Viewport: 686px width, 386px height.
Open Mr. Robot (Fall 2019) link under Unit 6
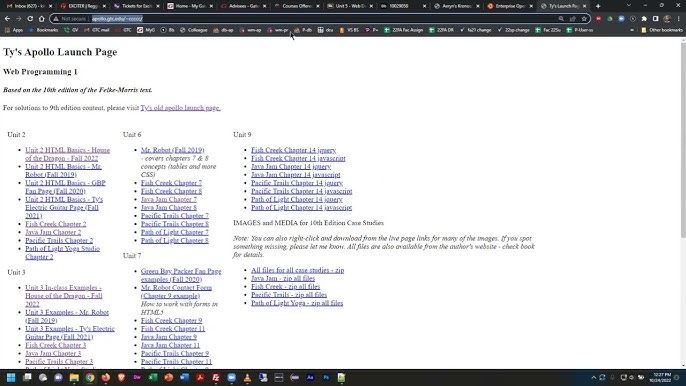(172, 150)
